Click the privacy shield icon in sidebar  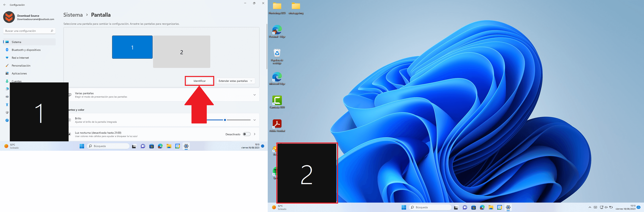click(x=7, y=112)
